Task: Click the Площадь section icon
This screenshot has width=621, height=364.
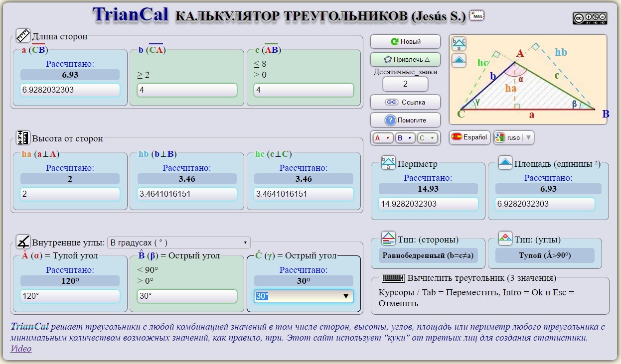Action: tap(505, 163)
